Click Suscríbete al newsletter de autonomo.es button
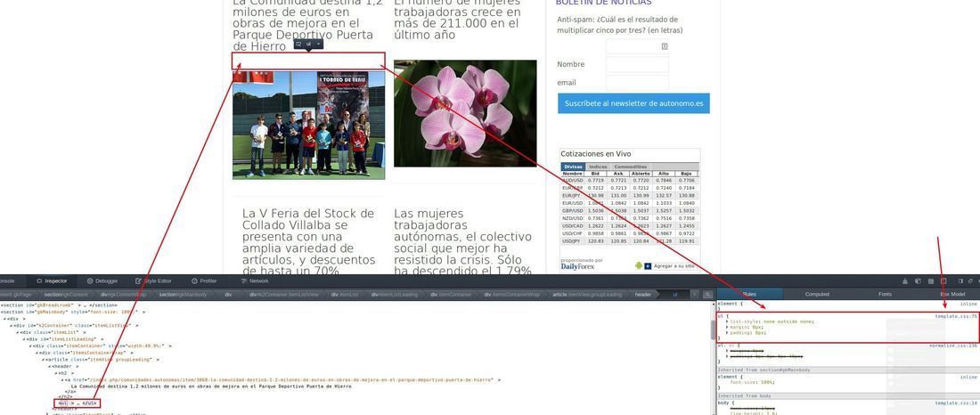The height and width of the screenshot is (415, 980). [633, 103]
